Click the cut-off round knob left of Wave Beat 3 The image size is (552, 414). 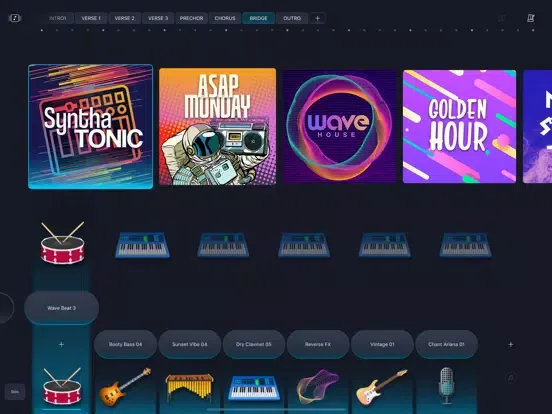(6, 308)
